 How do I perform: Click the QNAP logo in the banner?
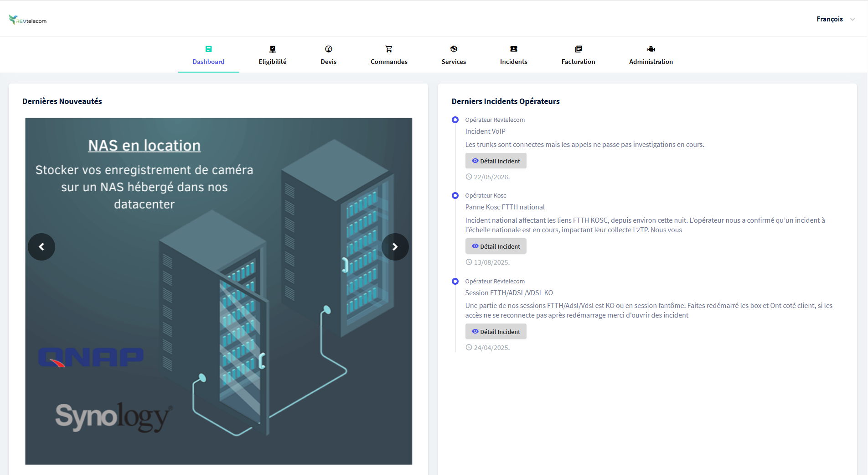91,357
